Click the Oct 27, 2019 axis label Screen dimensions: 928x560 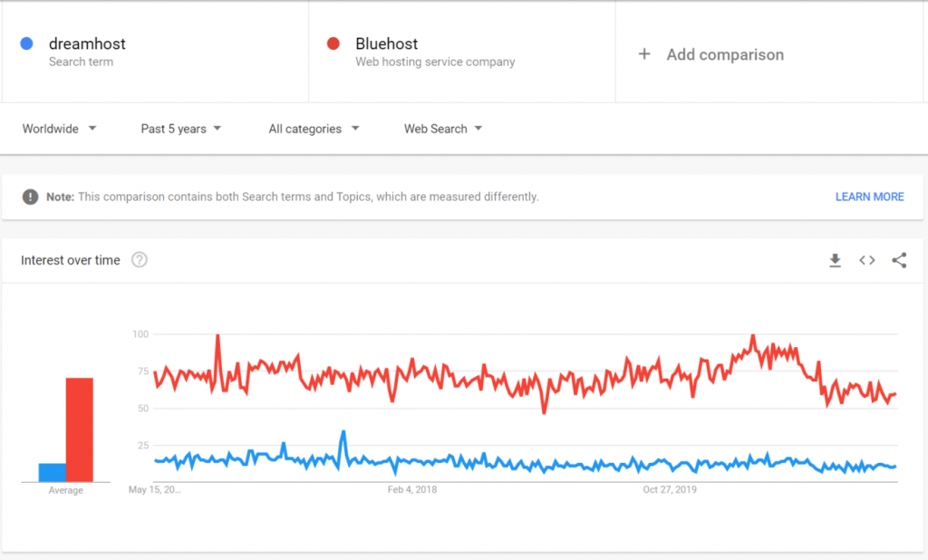coord(670,490)
